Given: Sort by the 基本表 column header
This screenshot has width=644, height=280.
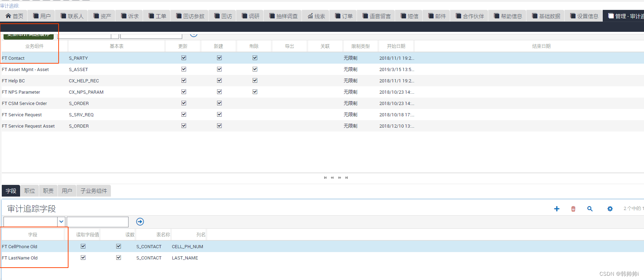Looking at the screenshot, I should tap(117, 46).
